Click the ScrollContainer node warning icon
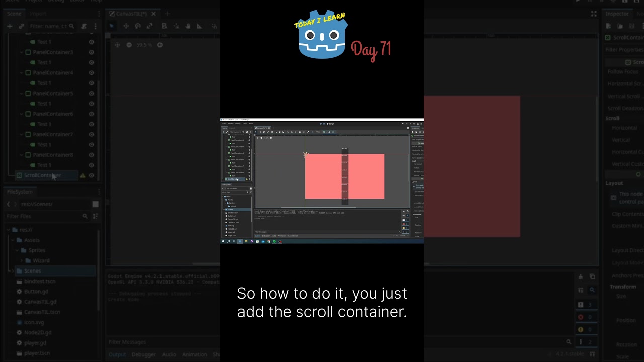 point(83,176)
